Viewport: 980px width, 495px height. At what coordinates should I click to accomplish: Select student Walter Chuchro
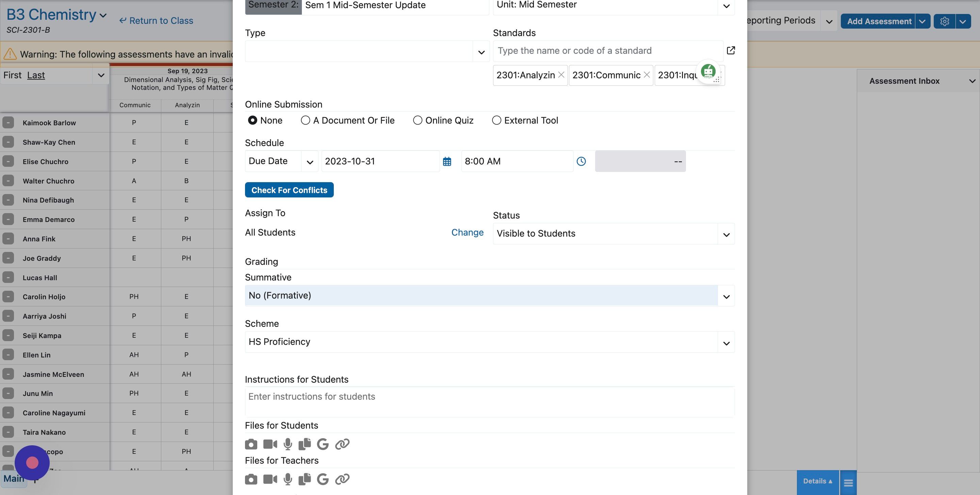click(48, 181)
